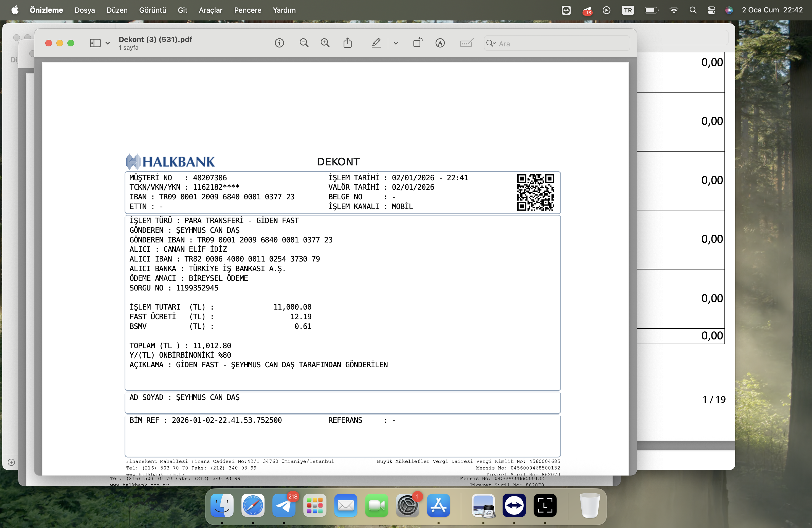Open Launchpad from the Dock
Screen dimensions: 812x528
(315, 505)
